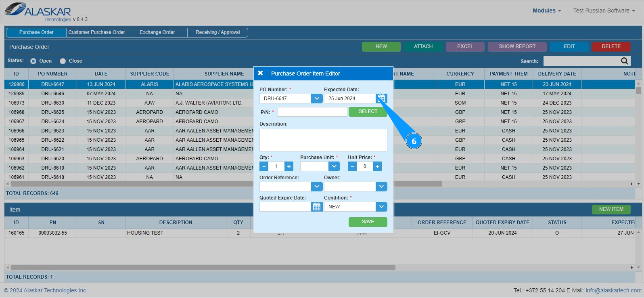Click the orders table vertical scrollbar thumb
This screenshot has width=644, height=298.
(638, 90)
